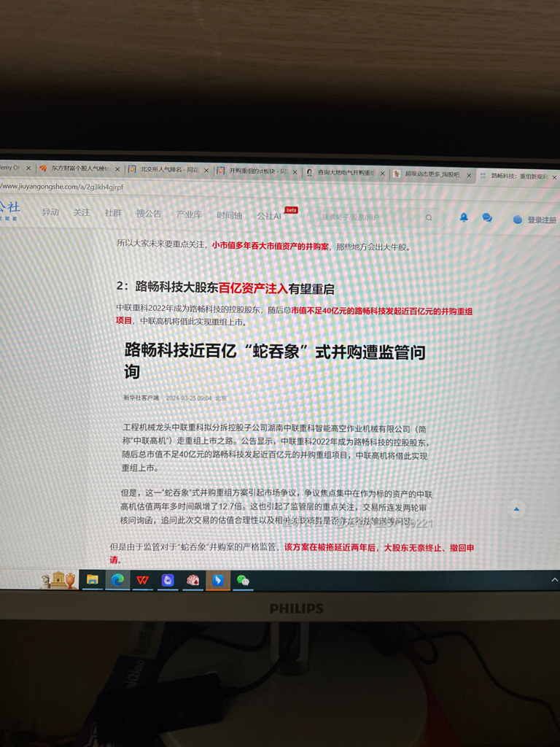Viewport: 560px width, 747px height.
Task: Click the museum search highlight icon in taskbar
Action: tap(58, 579)
